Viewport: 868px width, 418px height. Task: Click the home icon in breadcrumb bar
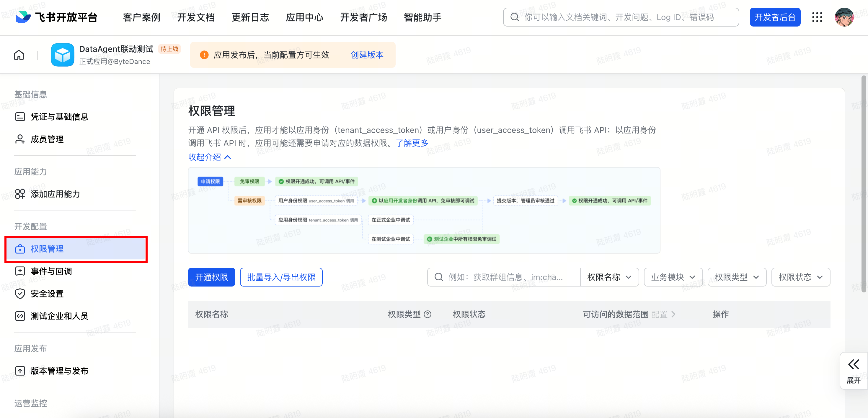click(x=19, y=55)
